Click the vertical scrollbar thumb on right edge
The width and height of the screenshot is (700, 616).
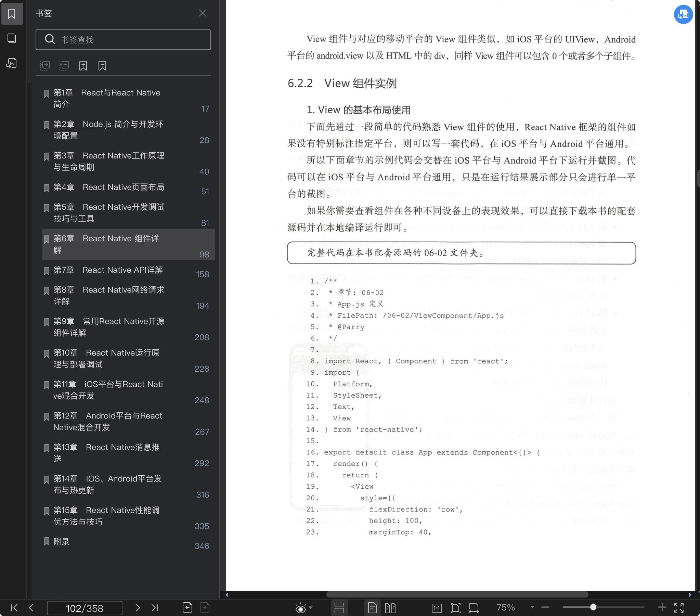(x=698, y=179)
